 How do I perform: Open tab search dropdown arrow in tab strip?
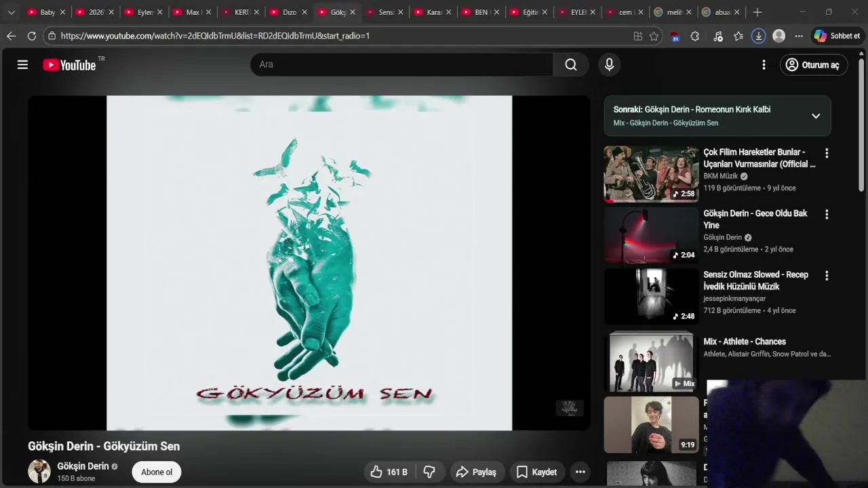[x=11, y=12]
